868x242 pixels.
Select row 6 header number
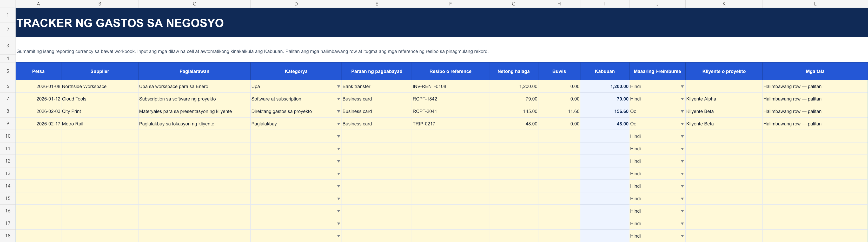[x=8, y=86]
